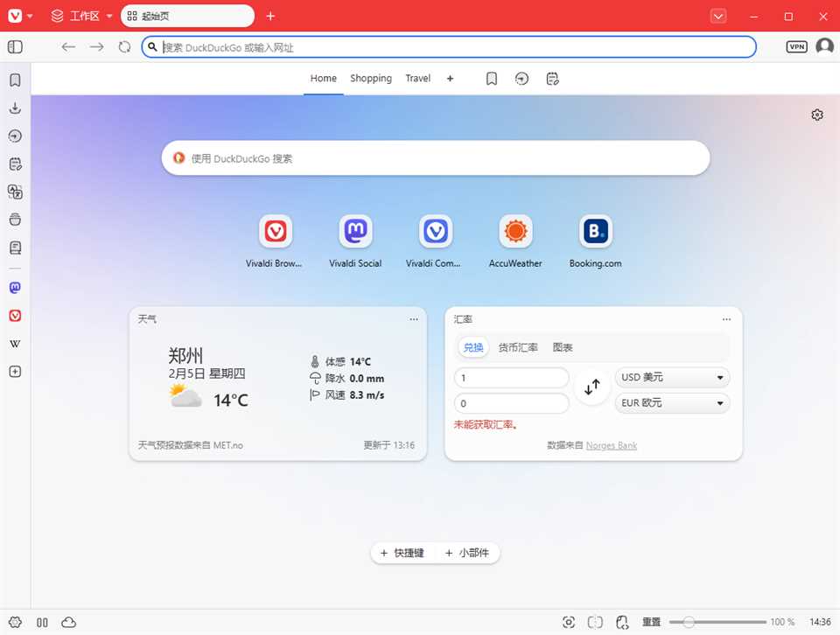The height and width of the screenshot is (635, 840).
Task: Click the clock showing 14:36
Action: tap(820, 622)
